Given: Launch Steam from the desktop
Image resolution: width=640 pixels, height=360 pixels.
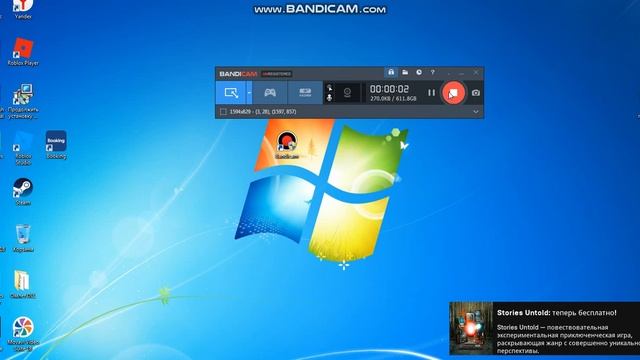Looking at the screenshot, I should pyautogui.click(x=23, y=191).
